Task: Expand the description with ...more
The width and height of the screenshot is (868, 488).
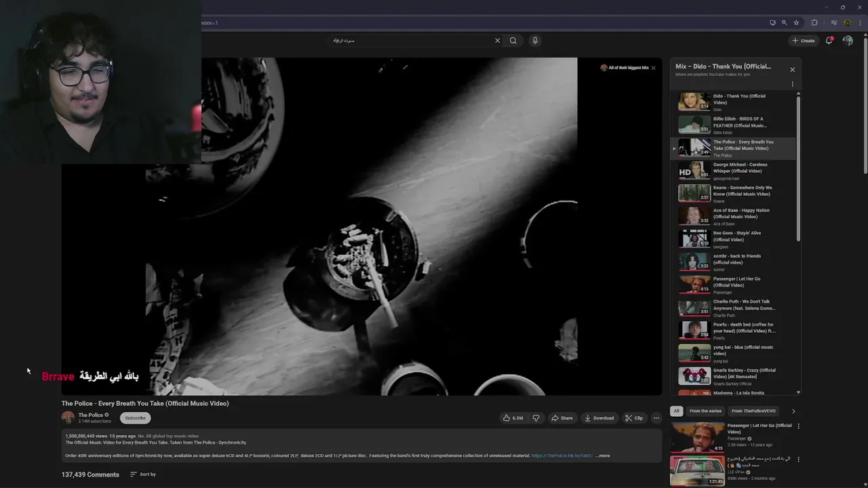Action: coord(602,455)
